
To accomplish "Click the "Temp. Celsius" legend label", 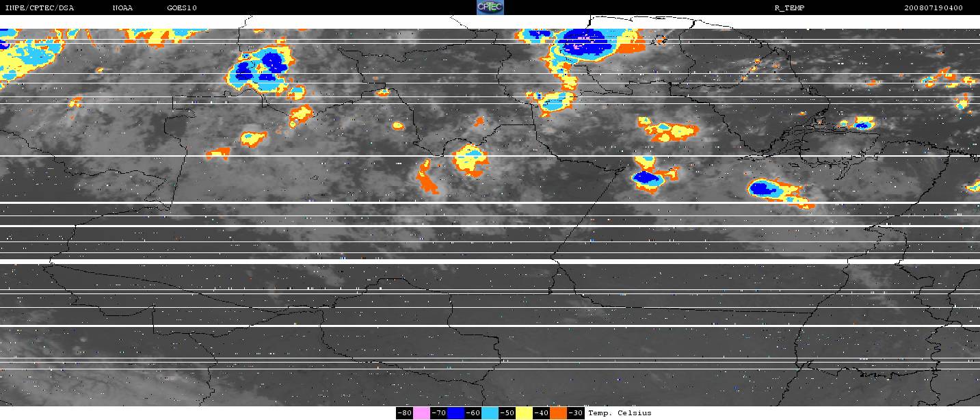I will point(620,413).
